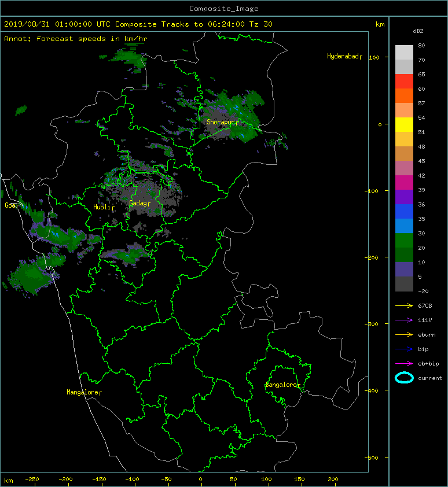Pick the purple 39 dBZ swatch
The width and height of the screenshot is (448, 487).
pyautogui.click(x=404, y=197)
